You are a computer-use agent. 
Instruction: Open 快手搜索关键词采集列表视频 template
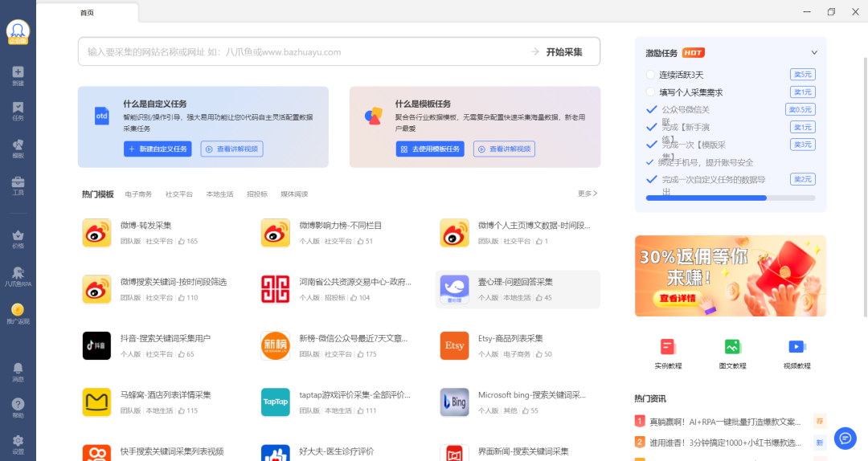click(x=172, y=451)
